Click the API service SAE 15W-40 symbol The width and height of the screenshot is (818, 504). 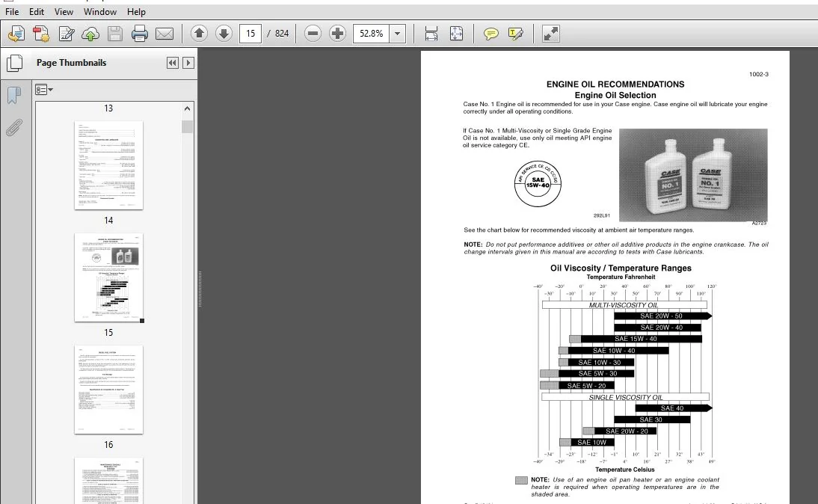pyautogui.click(x=538, y=184)
